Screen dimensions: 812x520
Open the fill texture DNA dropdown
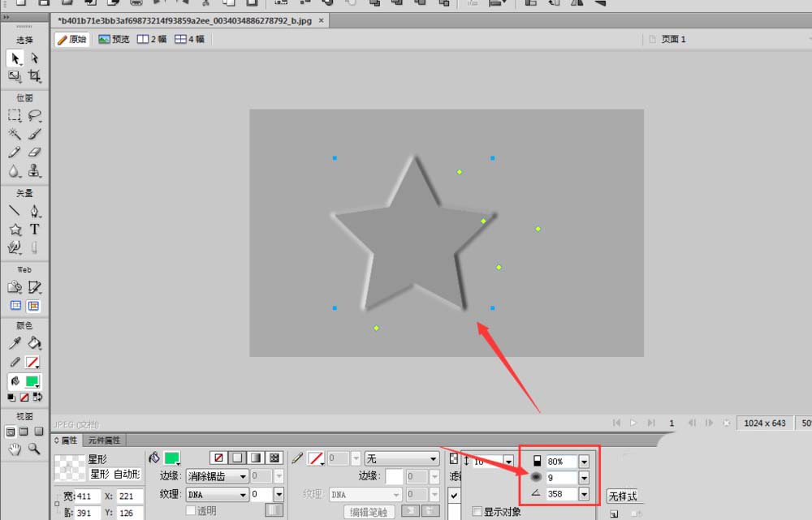tap(218, 495)
